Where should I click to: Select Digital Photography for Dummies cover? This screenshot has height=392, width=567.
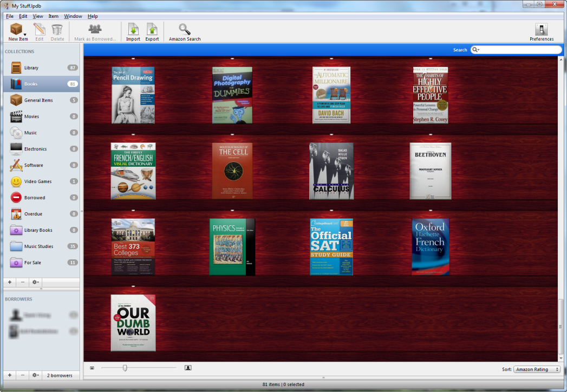[x=232, y=95]
